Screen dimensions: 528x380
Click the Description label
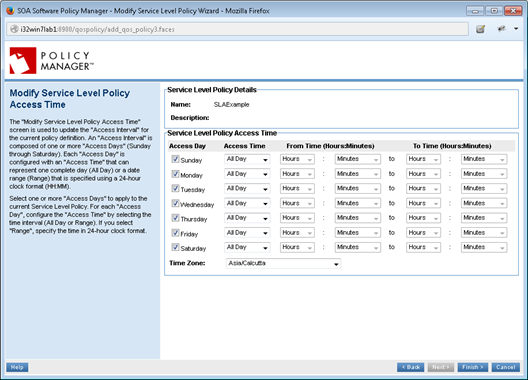[x=190, y=118]
